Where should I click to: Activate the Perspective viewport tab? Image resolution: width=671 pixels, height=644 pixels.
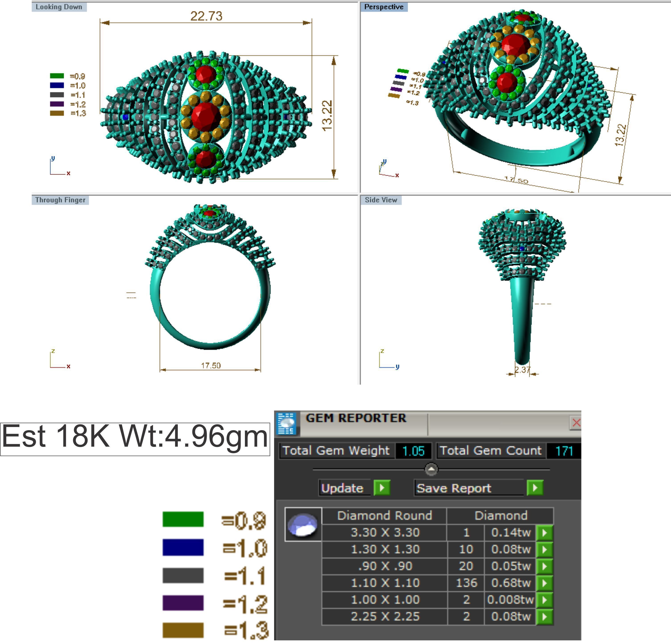coord(384,7)
